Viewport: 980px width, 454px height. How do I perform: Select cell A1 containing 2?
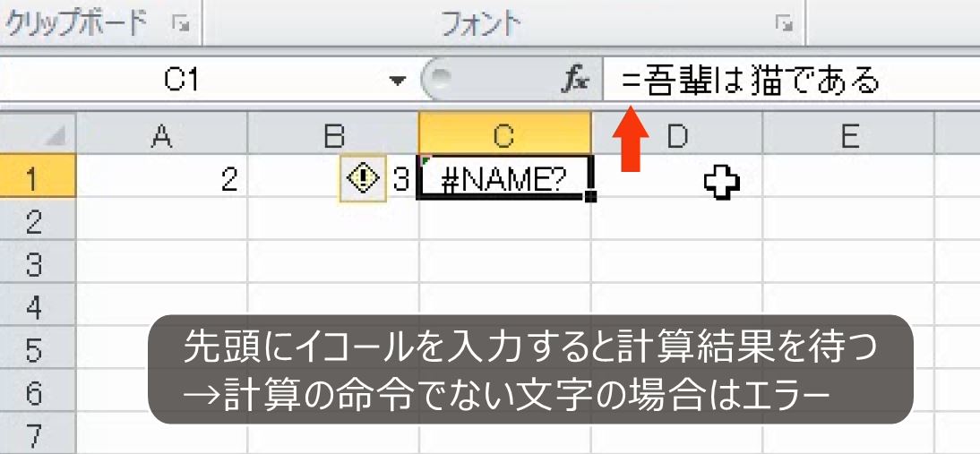162,176
